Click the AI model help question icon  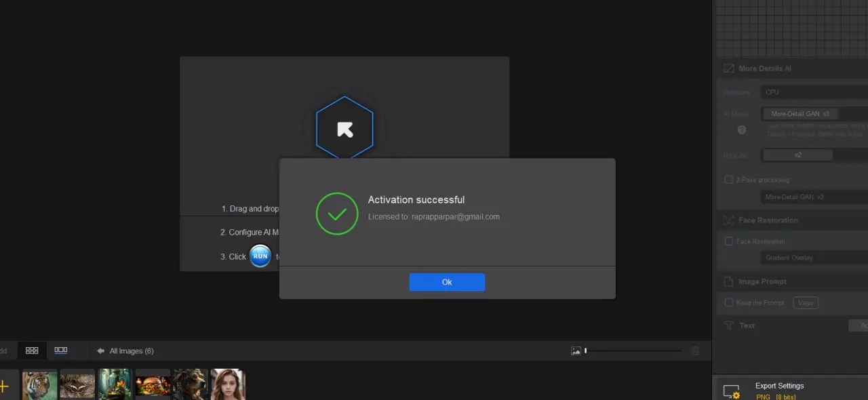(x=742, y=129)
